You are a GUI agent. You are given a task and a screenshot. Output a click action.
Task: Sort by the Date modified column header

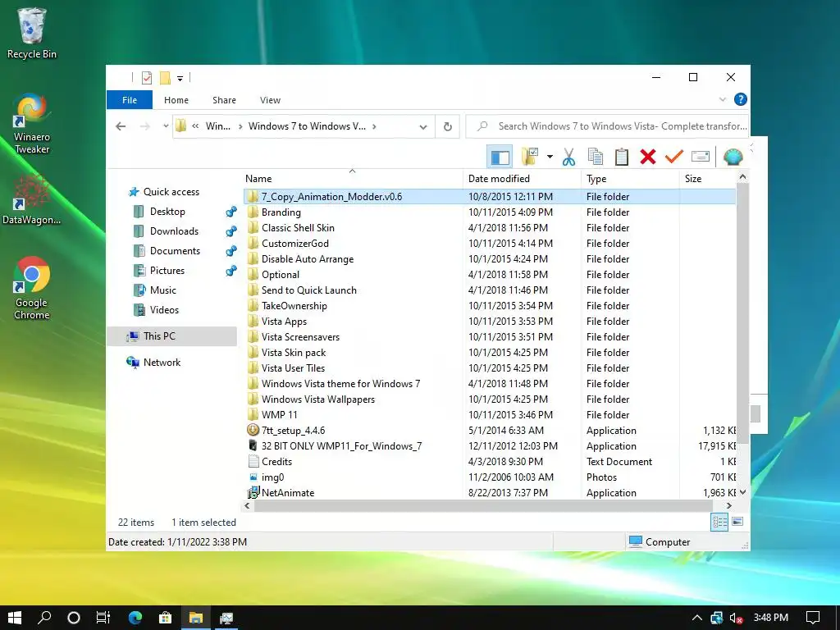point(522,179)
